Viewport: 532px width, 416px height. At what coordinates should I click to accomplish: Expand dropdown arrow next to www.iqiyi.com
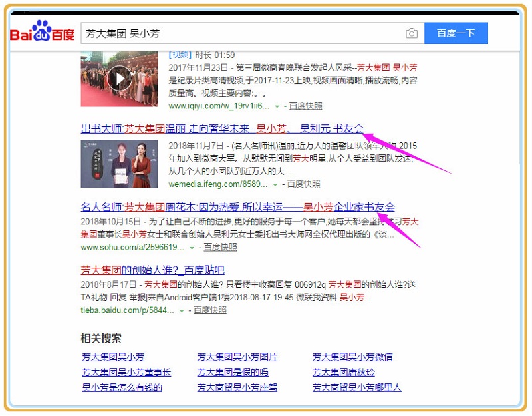[277, 106]
